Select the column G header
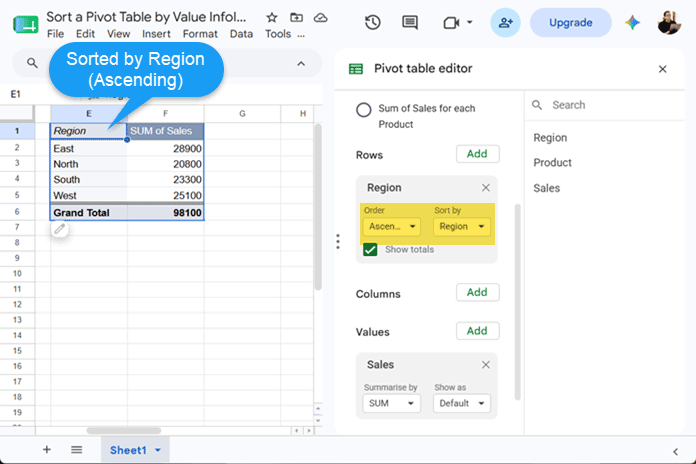Screen dimensions: 696x464 (x=242, y=114)
